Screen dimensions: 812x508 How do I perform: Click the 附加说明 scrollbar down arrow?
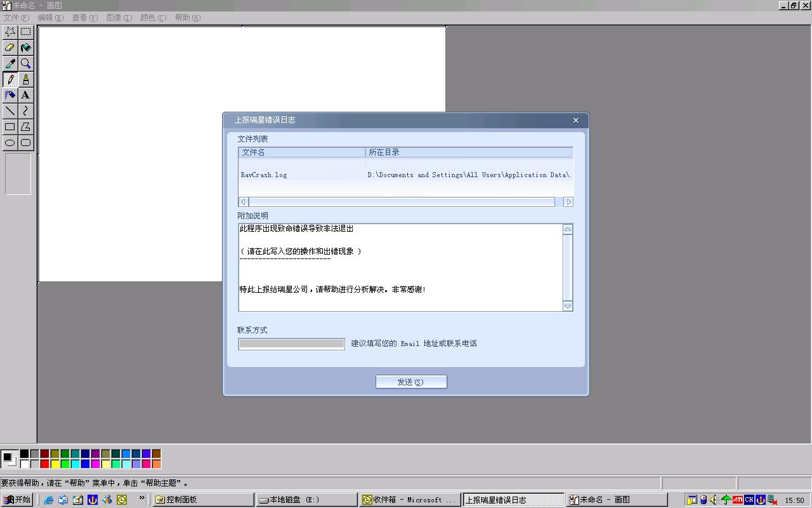click(x=568, y=306)
